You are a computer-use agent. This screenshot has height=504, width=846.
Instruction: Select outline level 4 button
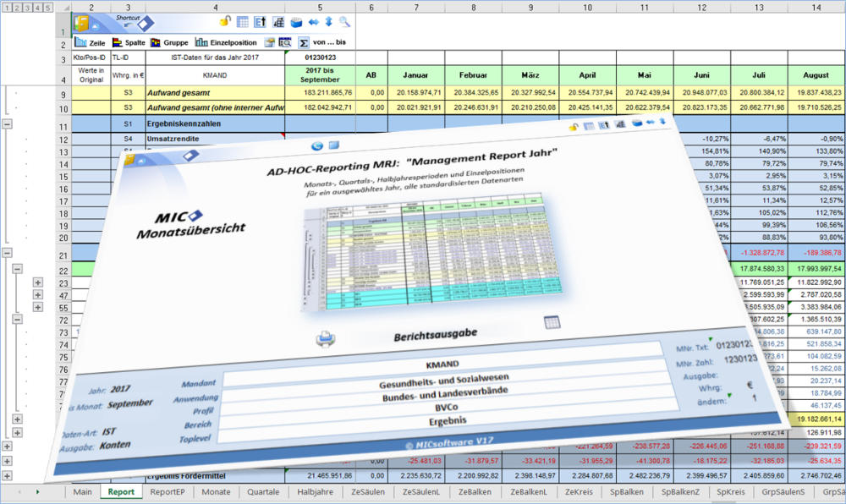[x=37, y=8]
